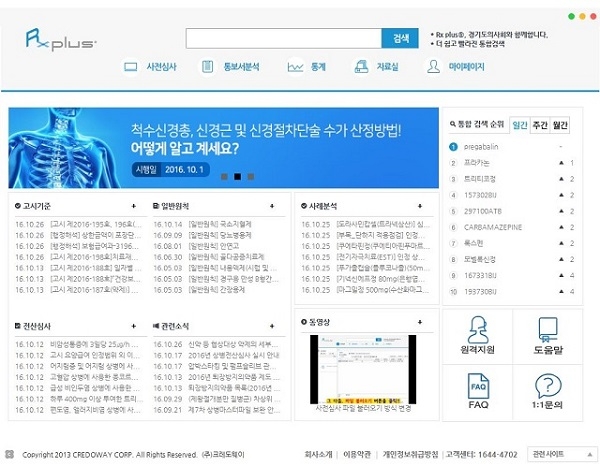Open 16.10.25 마그밀정 500mg case entry
Screen dimensions: 600x466
point(365,290)
